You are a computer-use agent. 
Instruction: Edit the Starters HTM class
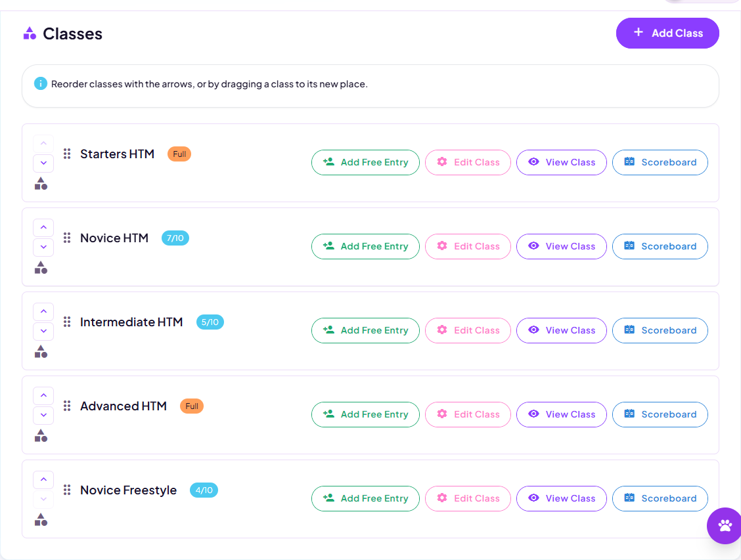point(468,162)
